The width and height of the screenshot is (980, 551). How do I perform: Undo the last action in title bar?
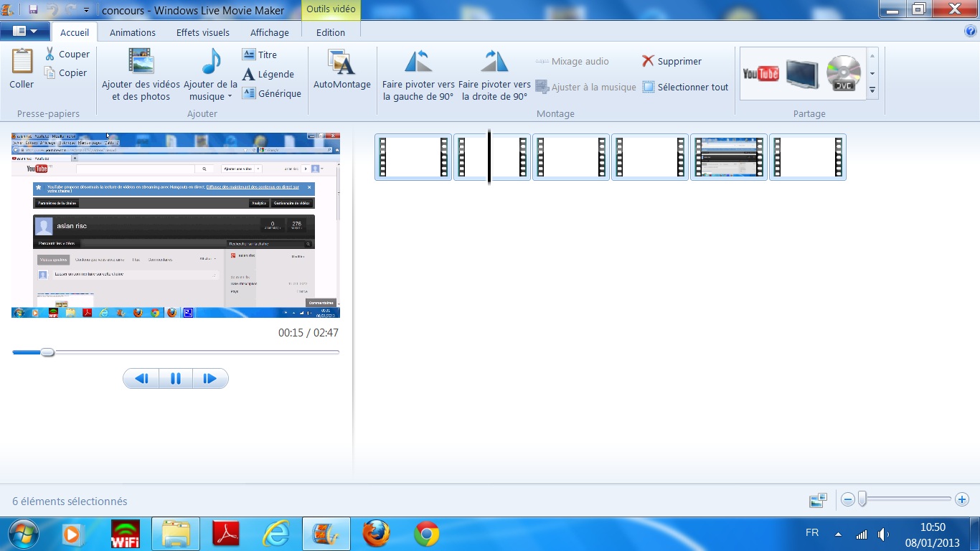tap(52, 10)
